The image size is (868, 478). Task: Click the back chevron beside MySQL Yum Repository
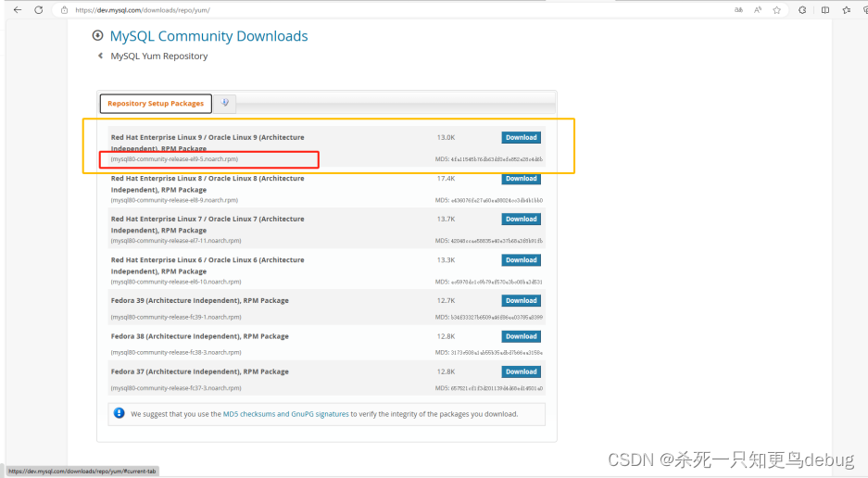coord(100,56)
